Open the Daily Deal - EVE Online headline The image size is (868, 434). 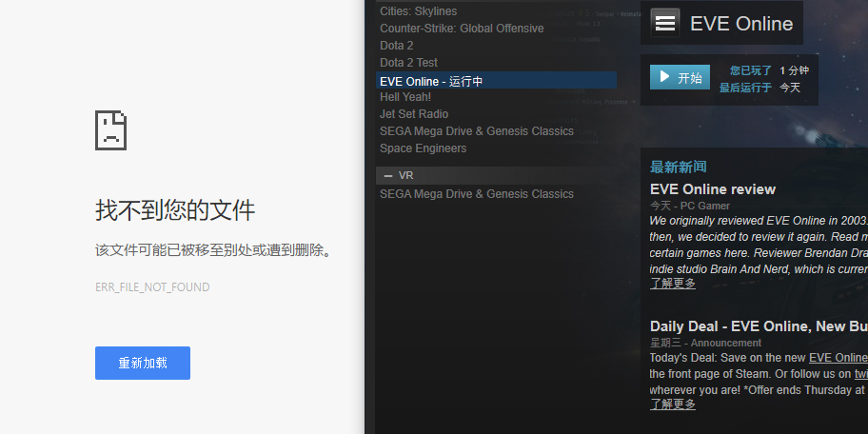759,326
